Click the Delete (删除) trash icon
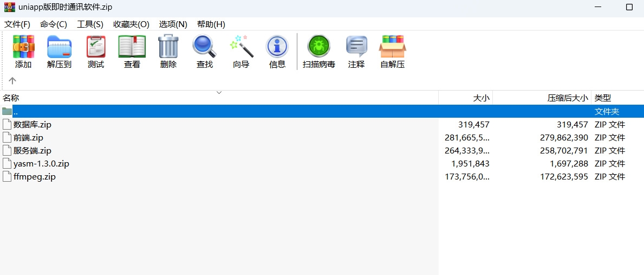This screenshot has width=644, height=275. point(168,52)
